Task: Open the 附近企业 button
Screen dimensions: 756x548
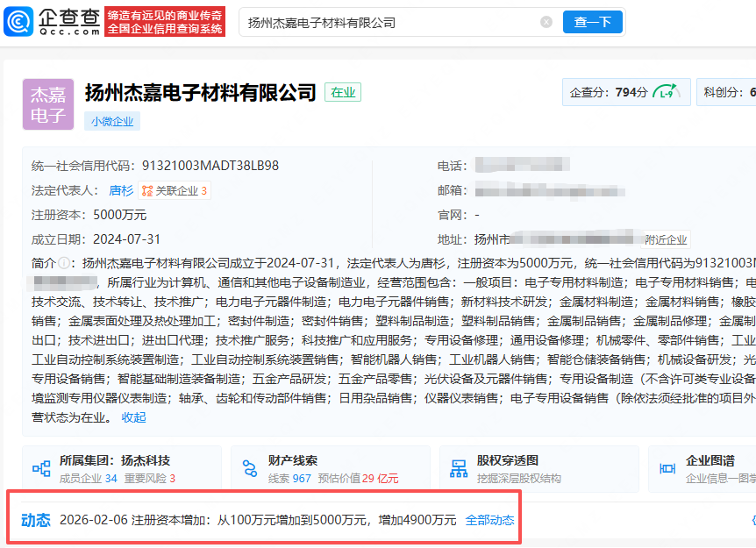Action: (666, 239)
